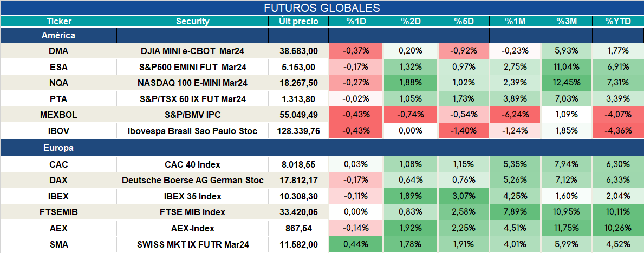The width and height of the screenshot is (644, 253).
Task: Click MEXBOL's -6,24% monthly change cell
Action: 515,115
